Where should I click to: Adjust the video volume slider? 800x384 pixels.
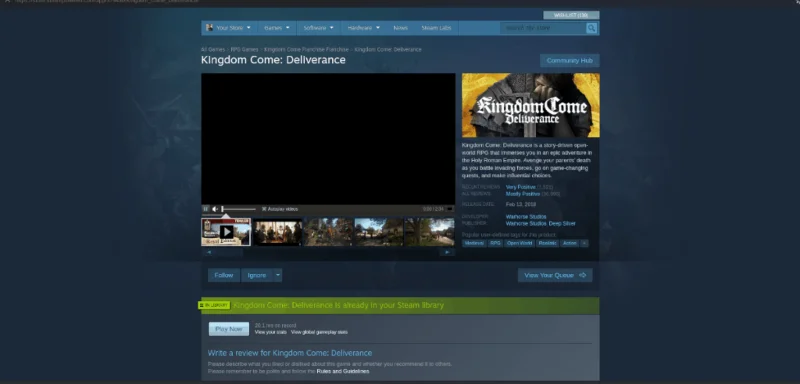tap(238, 209)
